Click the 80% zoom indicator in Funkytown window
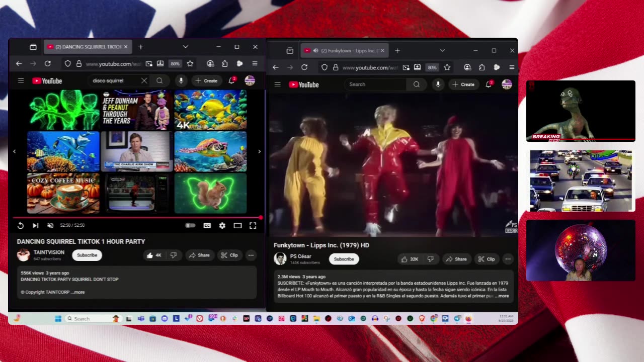Viewport: 644px width, 362px height. pos(432,67)
